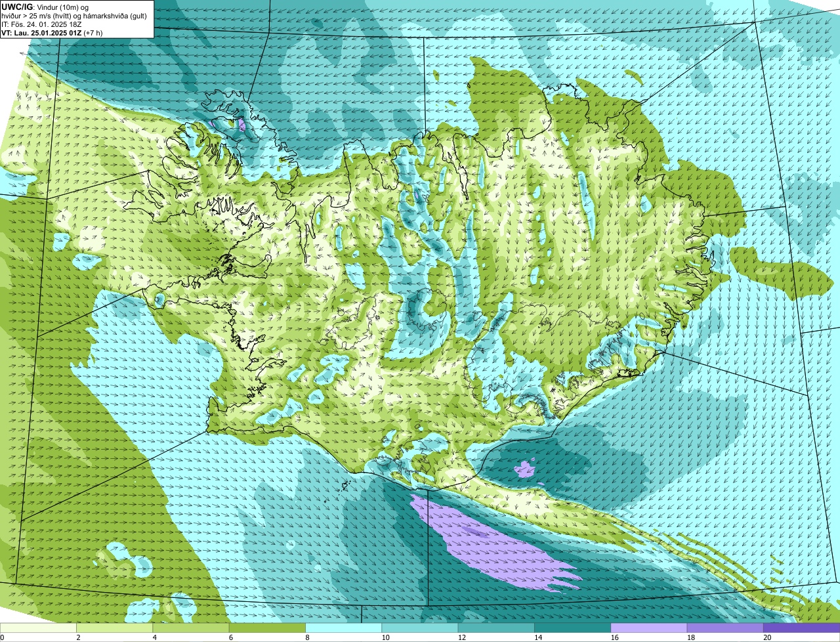840x642 pixels.
Task: Click the legend label "12"
Action: [462, 637]
